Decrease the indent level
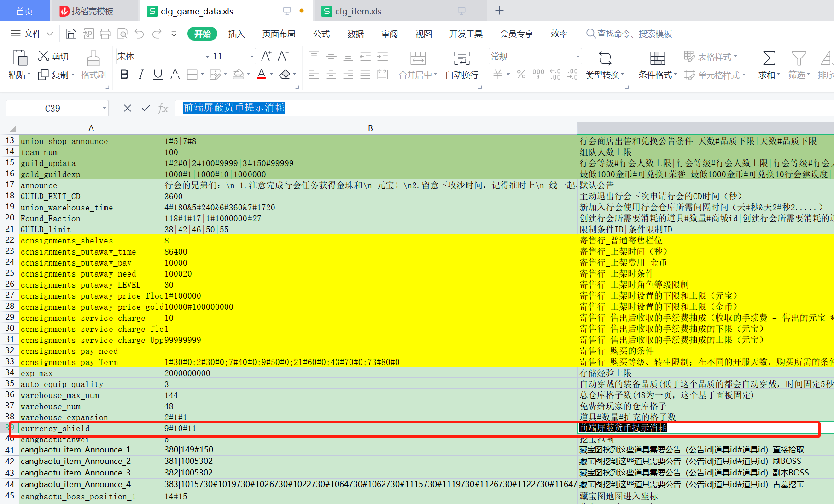This screenshot has height=504, width=834. 365,56
